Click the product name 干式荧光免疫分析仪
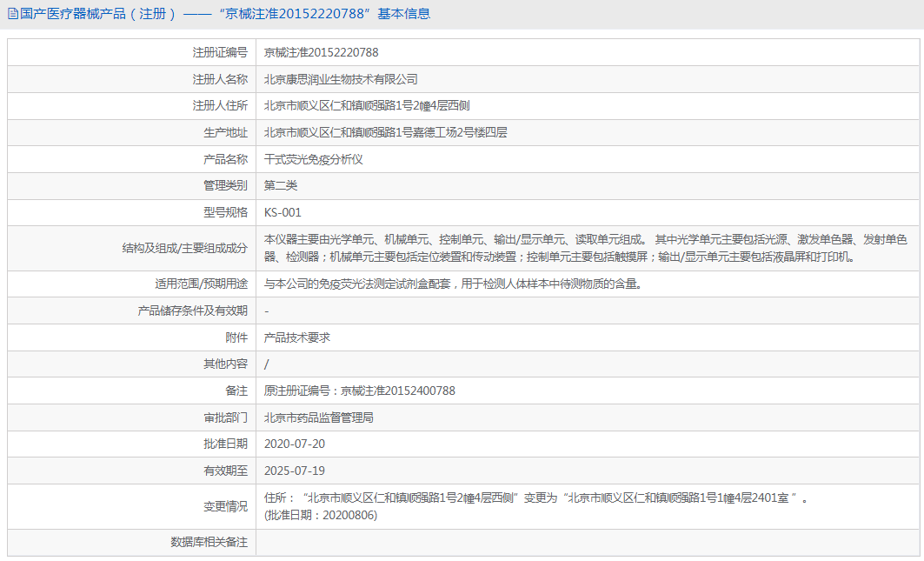This screenshot has width=924, height=561. (x=322, y=159)
